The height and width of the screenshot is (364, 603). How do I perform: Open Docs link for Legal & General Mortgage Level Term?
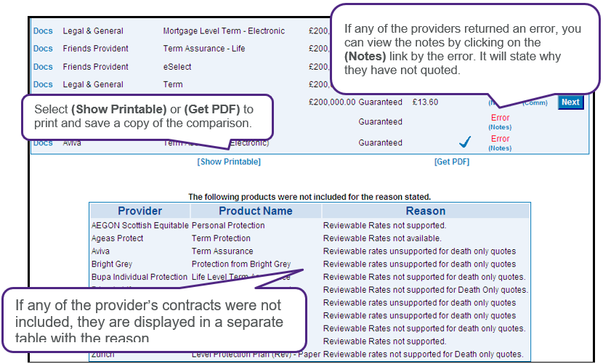pyautogui.click(x=43, y=31)
